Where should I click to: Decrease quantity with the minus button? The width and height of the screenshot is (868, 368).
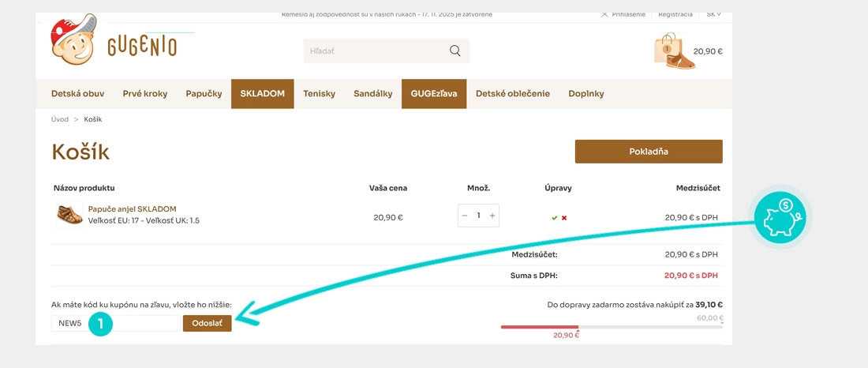point(465,216)
